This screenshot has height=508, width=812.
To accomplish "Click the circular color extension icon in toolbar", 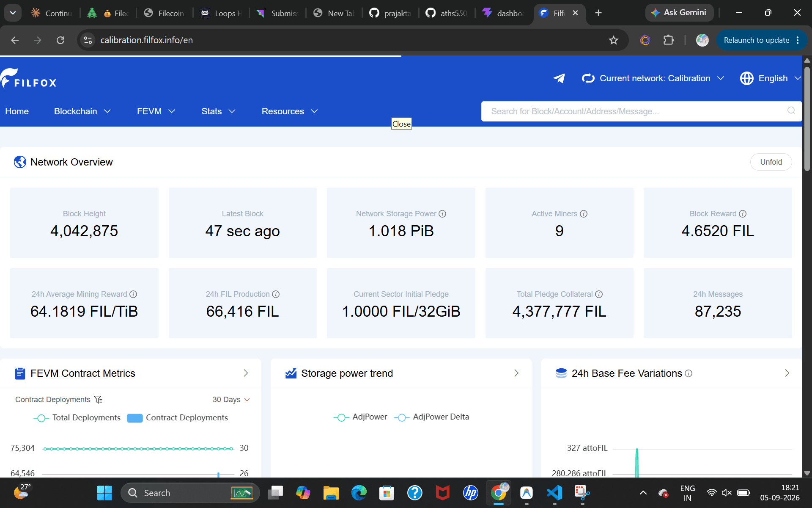I will click(x=645, y=40).
